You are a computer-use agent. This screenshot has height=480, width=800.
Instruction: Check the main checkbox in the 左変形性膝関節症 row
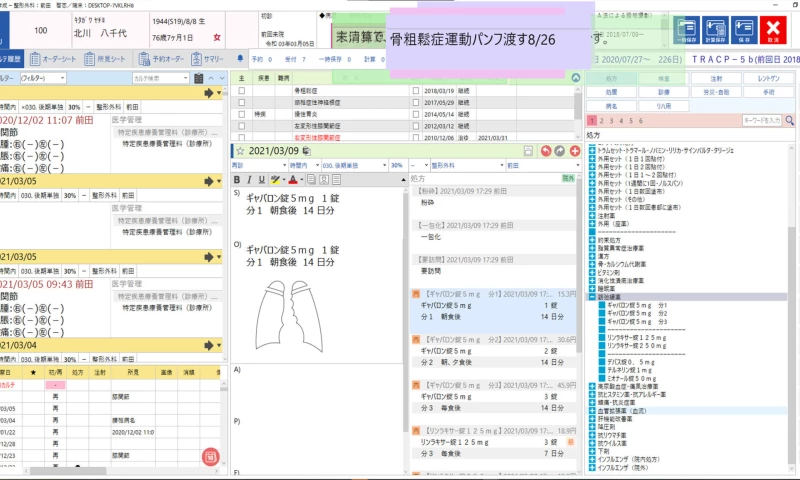pyautogui.click(x=242, y=125)
